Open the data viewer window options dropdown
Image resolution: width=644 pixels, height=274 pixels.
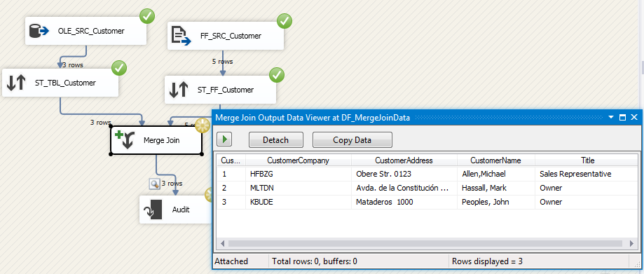point(612,118)
